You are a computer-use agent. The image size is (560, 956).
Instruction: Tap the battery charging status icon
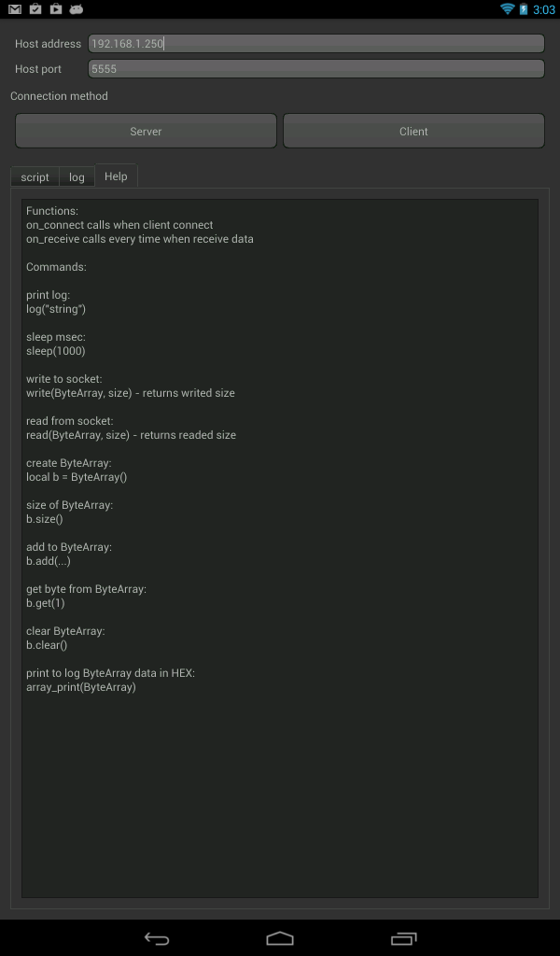coord(525,9)
